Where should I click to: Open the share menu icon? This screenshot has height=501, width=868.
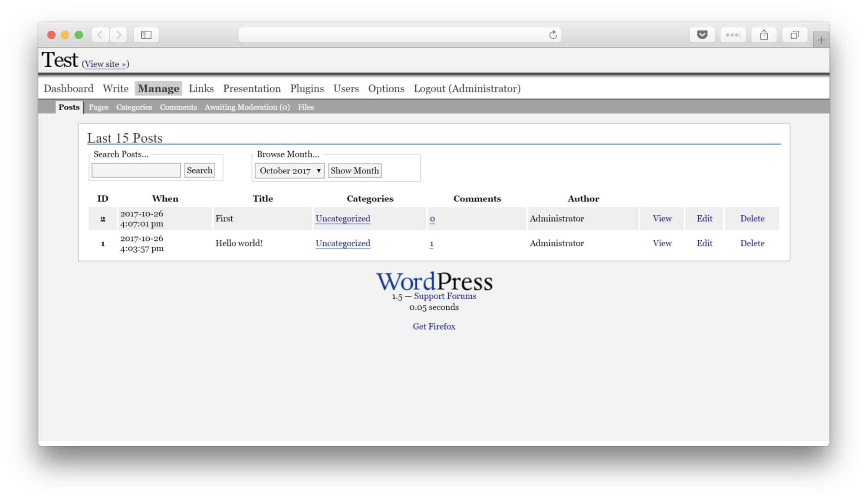764,35
